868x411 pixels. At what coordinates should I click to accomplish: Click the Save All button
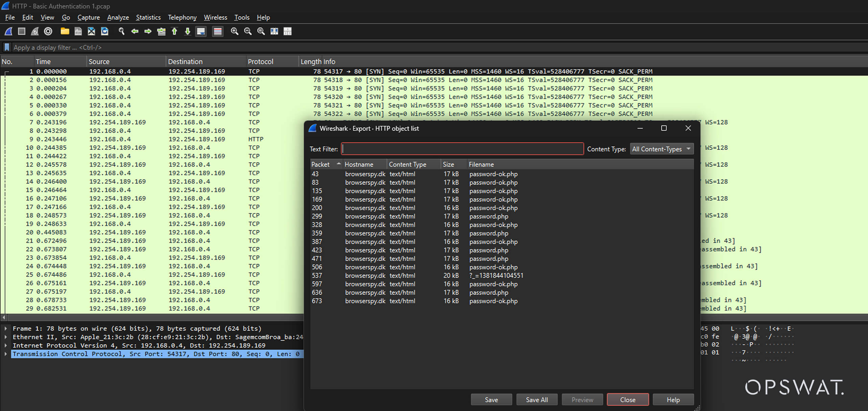click(536, 399)
